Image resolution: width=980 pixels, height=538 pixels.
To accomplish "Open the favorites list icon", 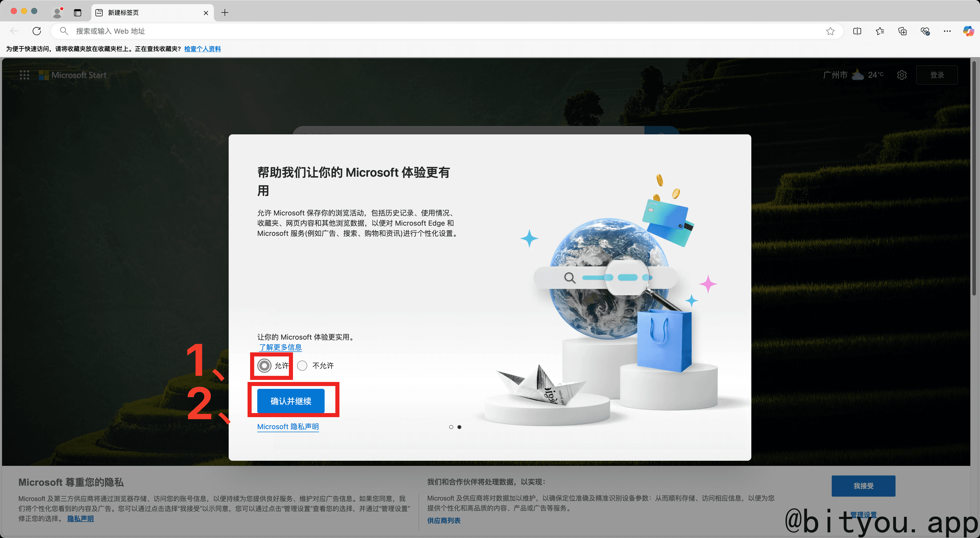I will [880, 31].
